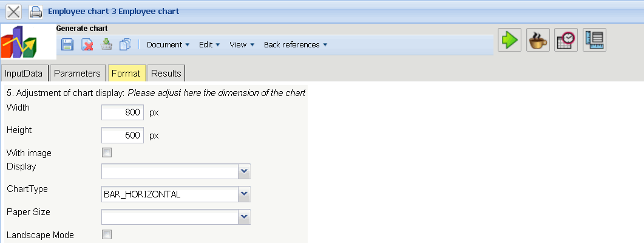Click the save (floppy disk) icon
The width and height of the screenshot is (644, 243).
(x=68, y=44)
